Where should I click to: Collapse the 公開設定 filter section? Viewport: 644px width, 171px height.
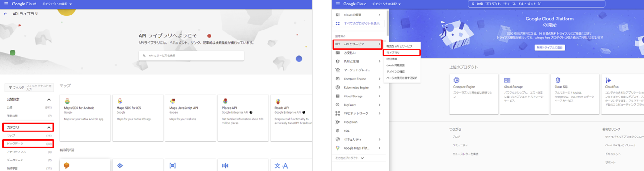49,99
